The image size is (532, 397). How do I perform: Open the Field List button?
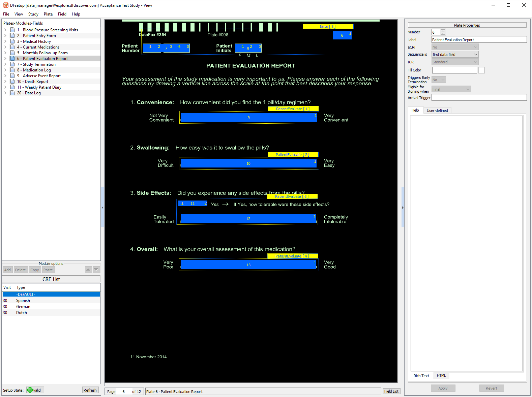click(391, 391)
